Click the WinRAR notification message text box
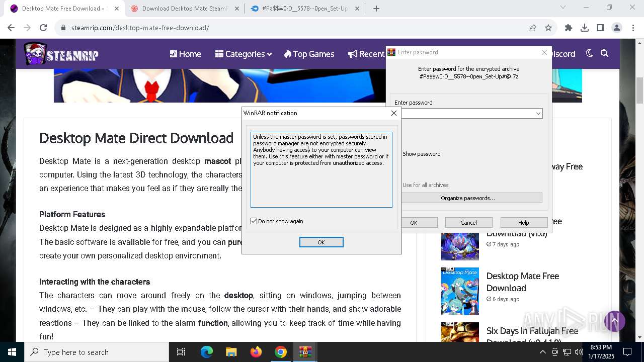 coord(321,169)
